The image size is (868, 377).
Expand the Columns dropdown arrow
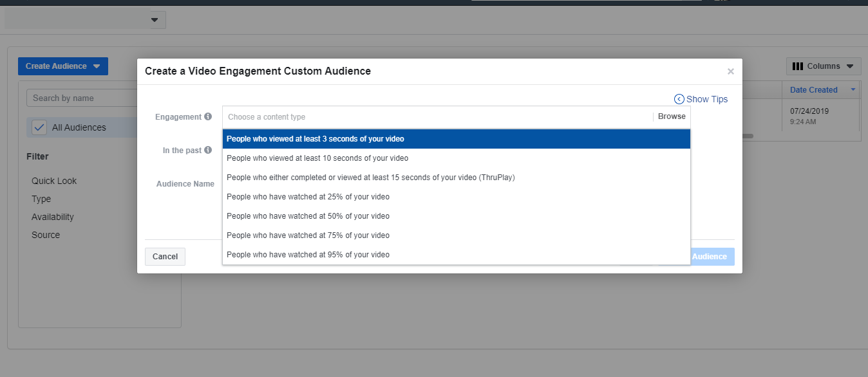[850, 66]
